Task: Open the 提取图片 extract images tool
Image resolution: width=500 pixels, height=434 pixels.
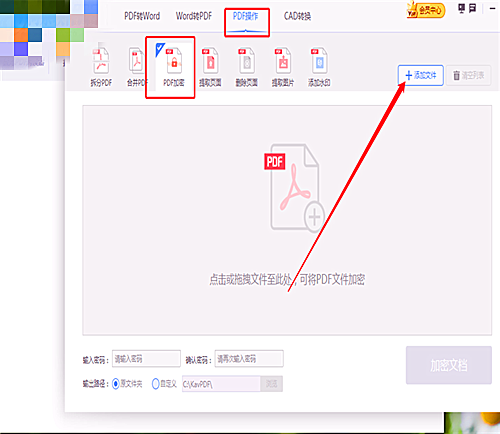Action: tap(283, 68)
